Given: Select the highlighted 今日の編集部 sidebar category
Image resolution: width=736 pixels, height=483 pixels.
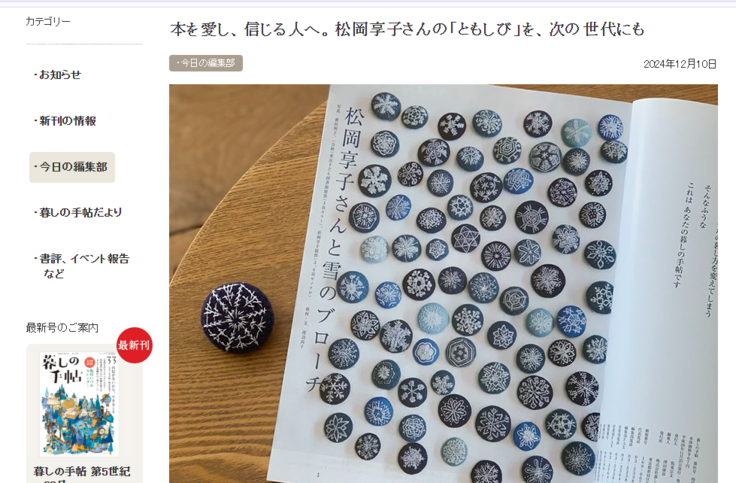Looking at the screenshot, I should click(72, 167).
